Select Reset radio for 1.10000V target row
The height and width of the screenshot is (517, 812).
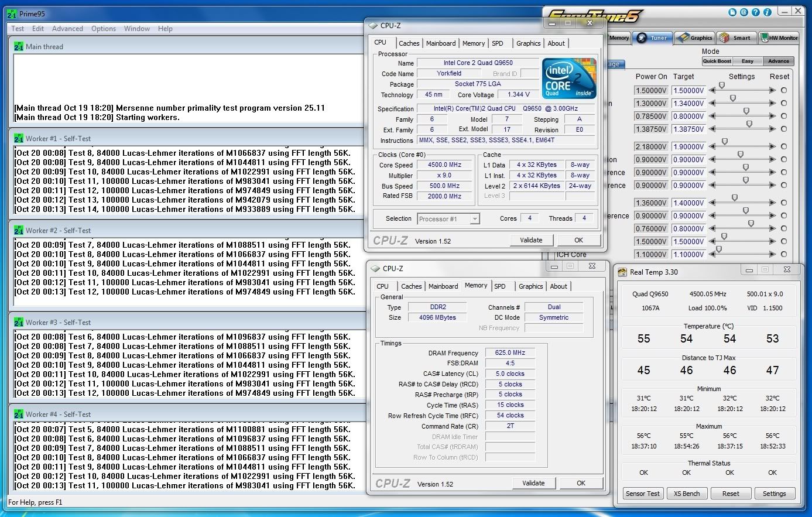coord(784,255)
